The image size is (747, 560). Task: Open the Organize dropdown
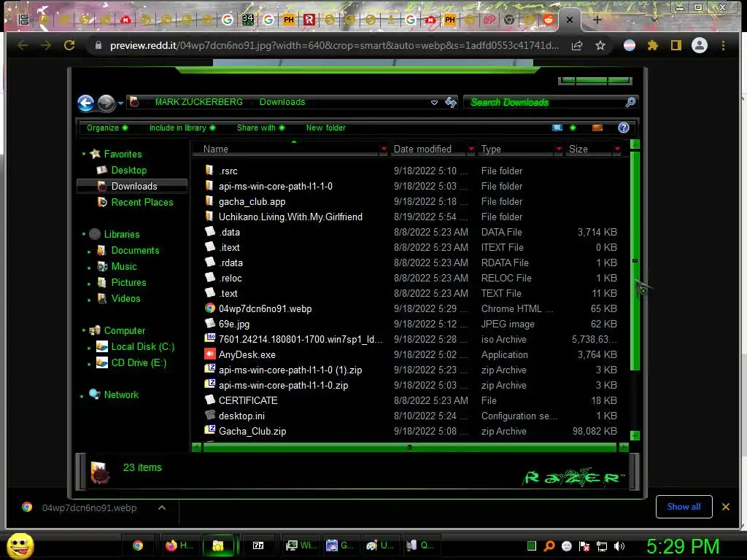pos(107,128)
